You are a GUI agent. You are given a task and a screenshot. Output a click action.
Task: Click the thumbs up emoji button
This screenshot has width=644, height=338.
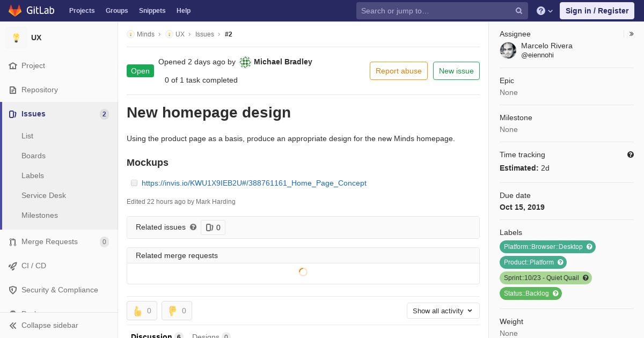142,311
